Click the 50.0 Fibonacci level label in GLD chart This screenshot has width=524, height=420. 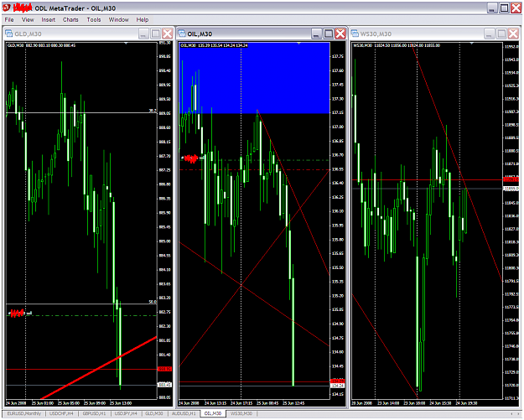[153, 302]
